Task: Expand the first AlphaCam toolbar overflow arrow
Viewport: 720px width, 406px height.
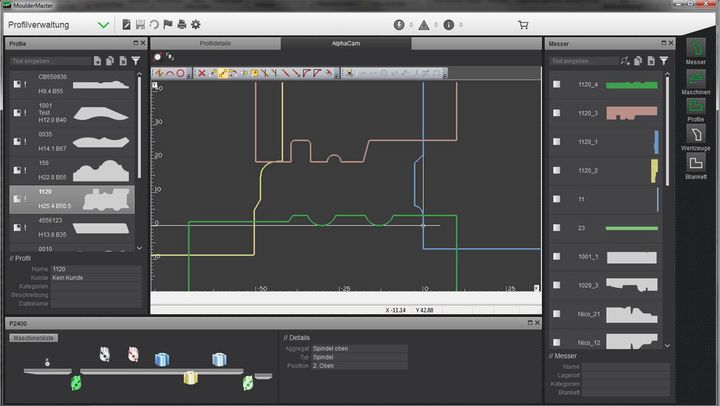Action: coord(190,73)
